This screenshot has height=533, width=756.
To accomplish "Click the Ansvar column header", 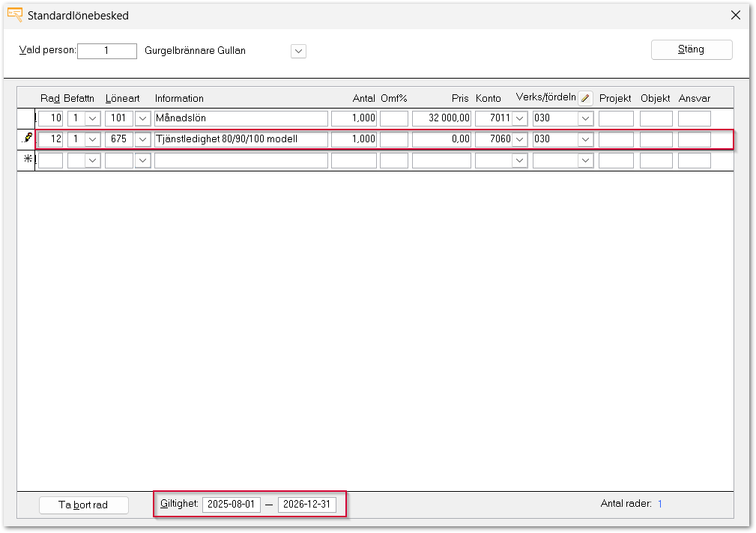I will [x=695, y=98].
